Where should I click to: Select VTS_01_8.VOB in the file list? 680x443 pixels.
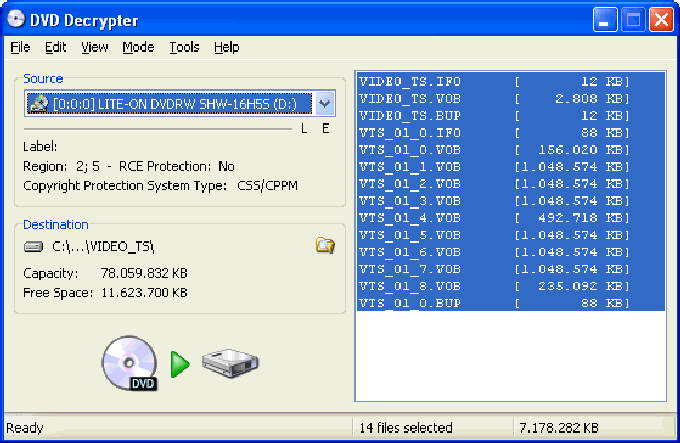(511, 286)
